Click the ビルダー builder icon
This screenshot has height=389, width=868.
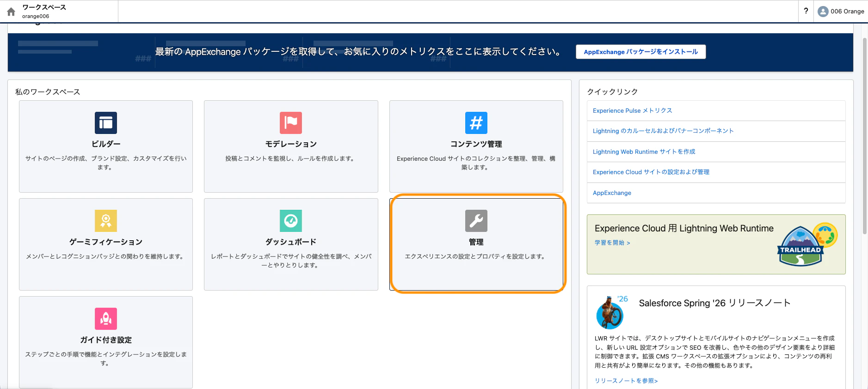[106, 123]
